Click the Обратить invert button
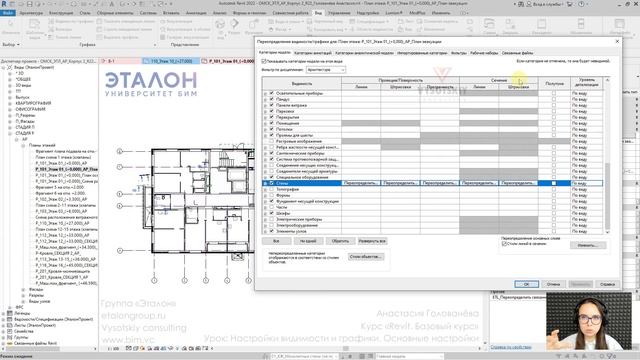Image resolution: width=640 pixels, height=360 pixels. pyautogui.click(x=340, y=241)
